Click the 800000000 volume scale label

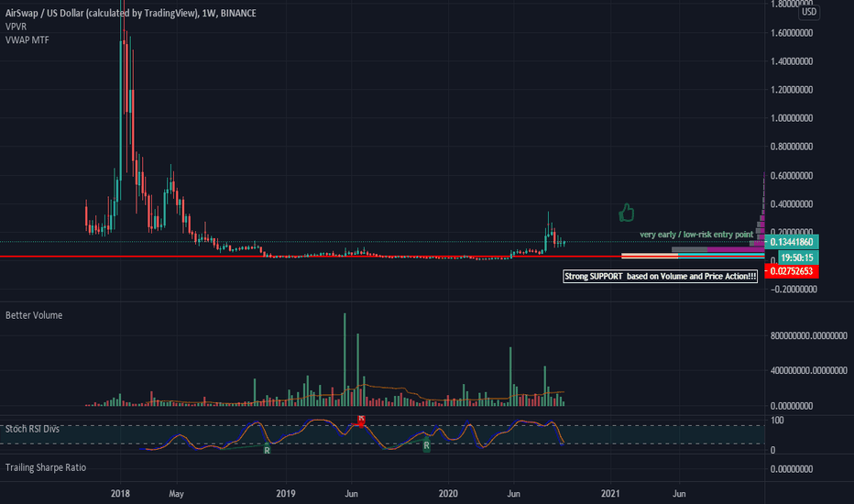[809, 336]
